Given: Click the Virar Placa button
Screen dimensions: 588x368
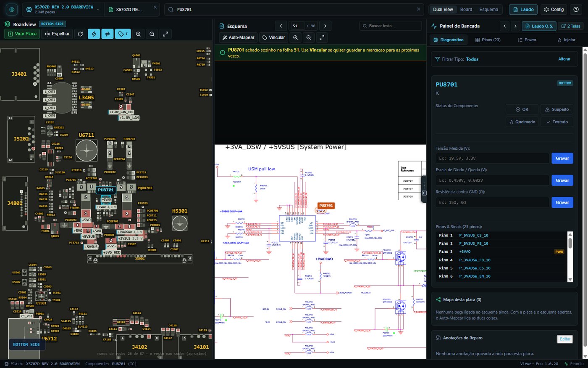Looking at the screenshot, I should coord(22,34).
